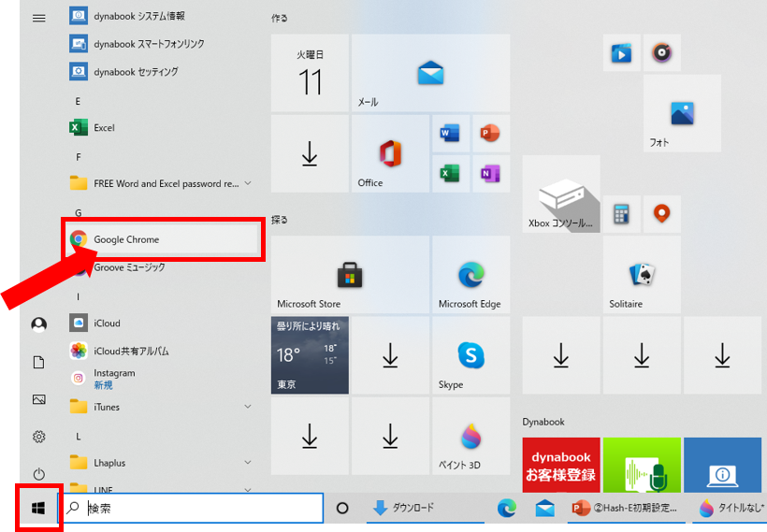Click the download placeholder tile beside Skype

click(x=390, y=355)
